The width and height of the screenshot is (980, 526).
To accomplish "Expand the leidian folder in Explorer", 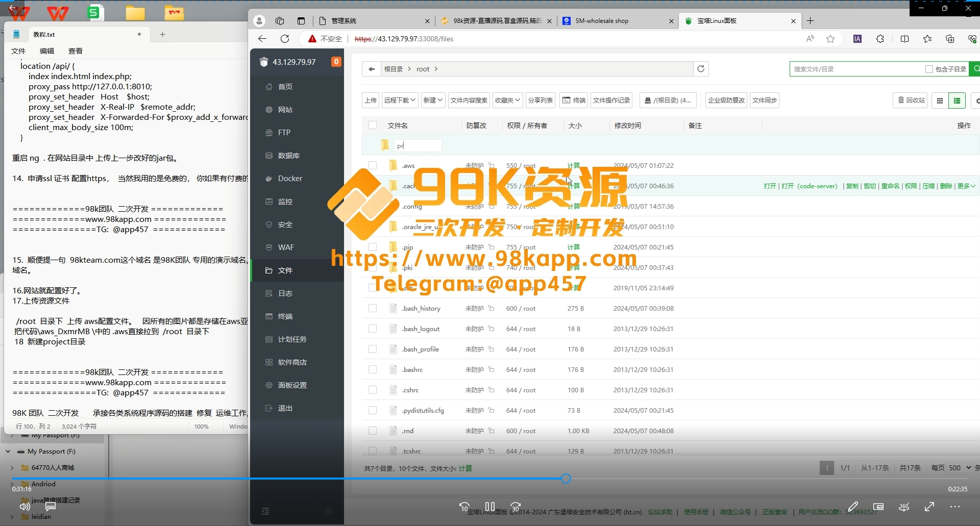I will [x=12, y=517].
